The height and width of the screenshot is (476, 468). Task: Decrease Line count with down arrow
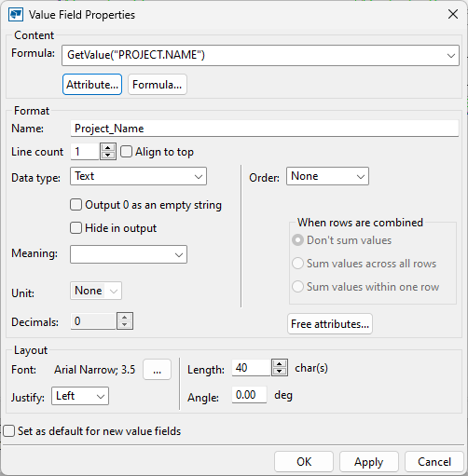108,156
